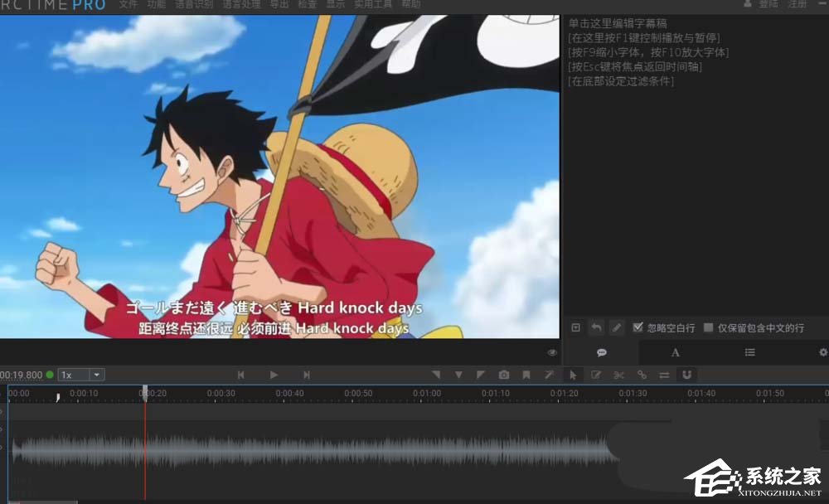The height and width of the screenshot is (504, 829).
Task: Click the 0:01:00 mark on timeline ruler
Action: click(x=427, y=394)
